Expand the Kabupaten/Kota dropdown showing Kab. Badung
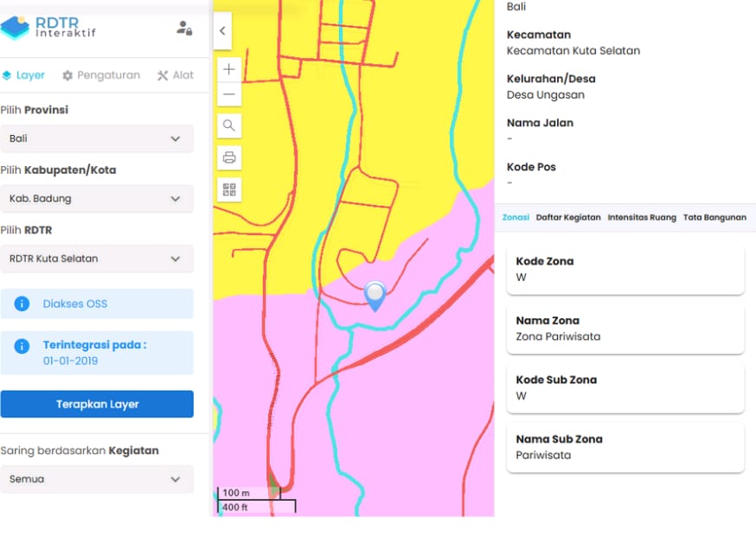 tap(97, 199)
